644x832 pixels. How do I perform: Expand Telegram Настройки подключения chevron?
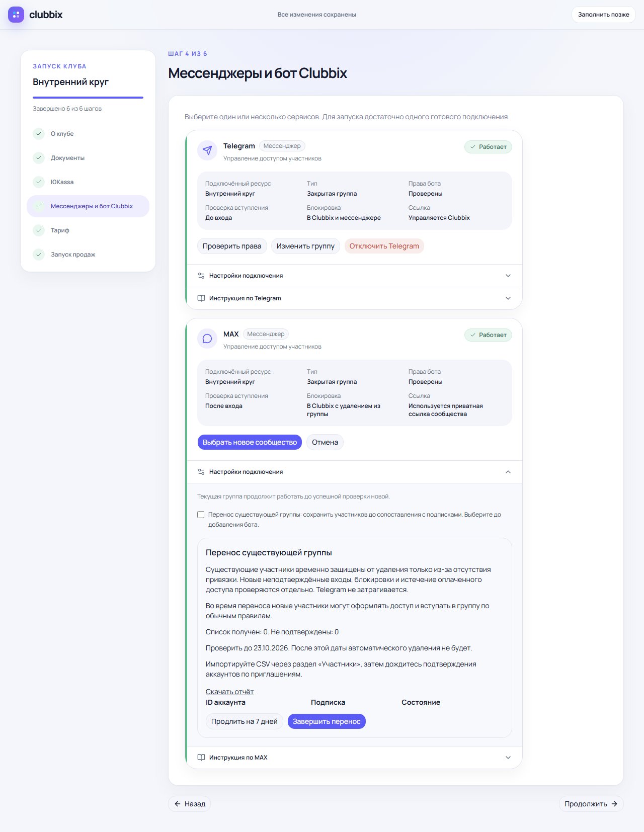(508, 276)
